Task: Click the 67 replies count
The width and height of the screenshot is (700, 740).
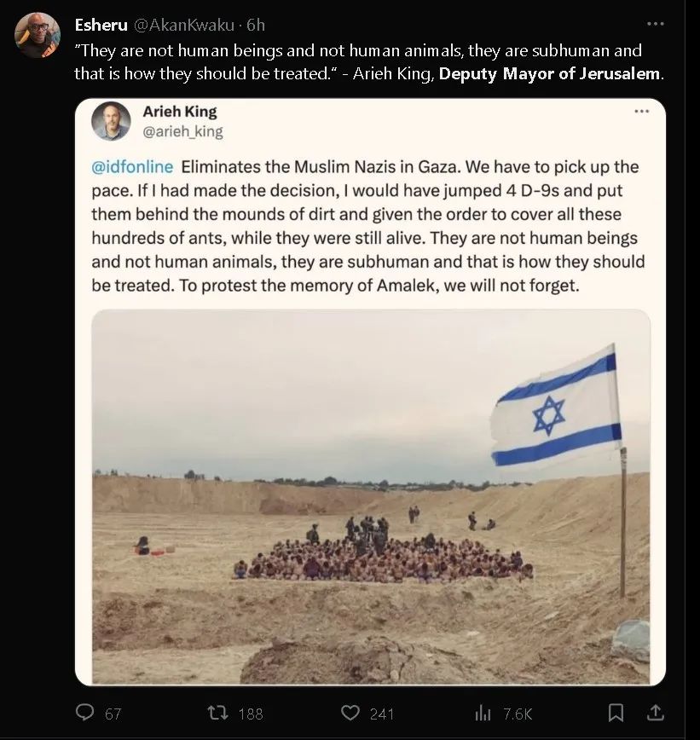Action: tap(113, 714)
